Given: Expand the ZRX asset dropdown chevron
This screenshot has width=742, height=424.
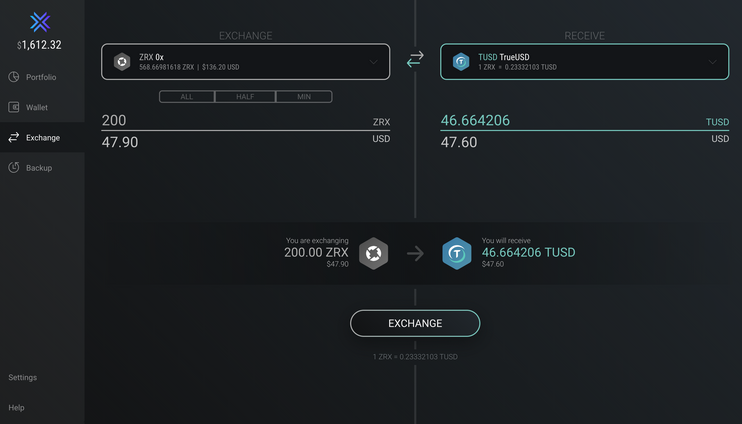Looking at the screenshot, I should 373,62.
